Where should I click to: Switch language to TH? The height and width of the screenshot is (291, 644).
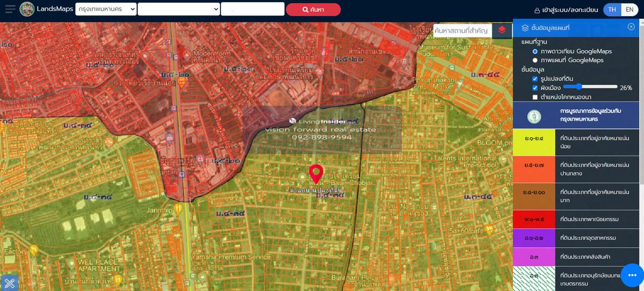pyautogui.click(x=612, y=10)
